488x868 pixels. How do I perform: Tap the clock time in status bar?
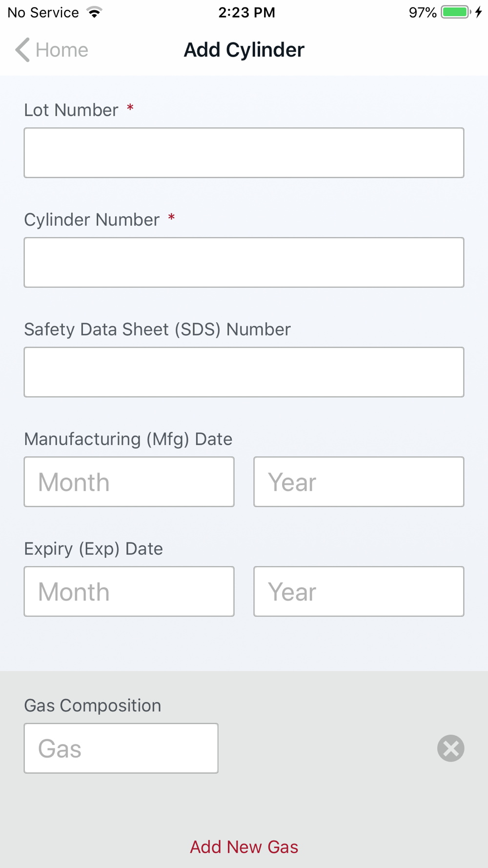(246, 12)
